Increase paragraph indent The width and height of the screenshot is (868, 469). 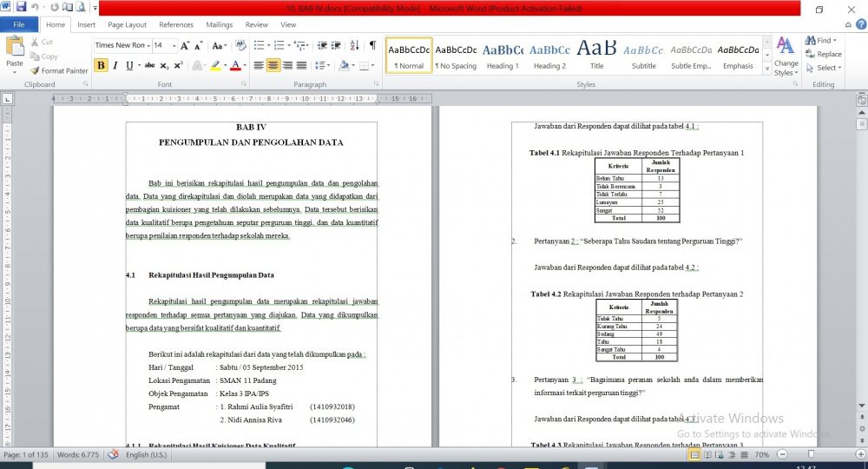pos(335,45)
